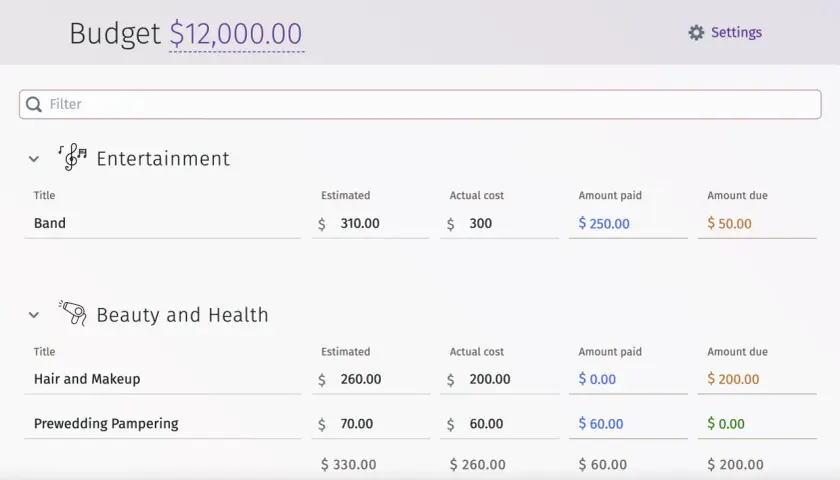840x480 pixels.
Task: Edit the $12,000.00 total budget amount
Action: [x=236, y=34]
